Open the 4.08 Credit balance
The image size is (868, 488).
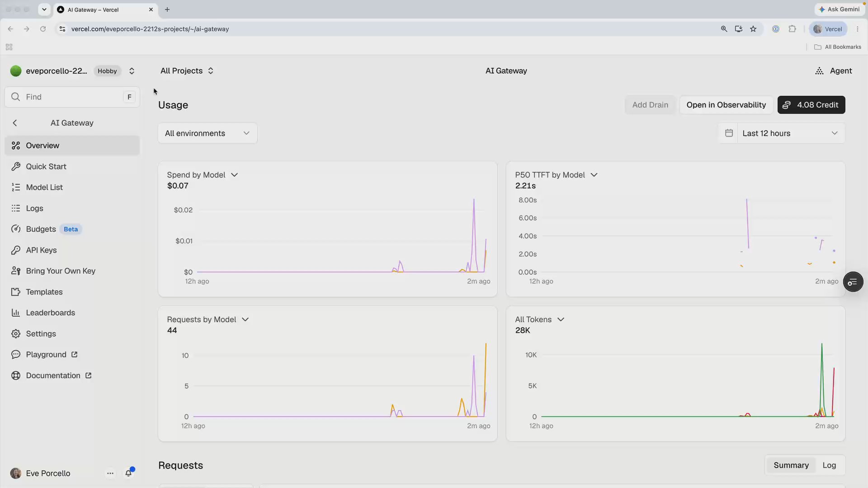(811, 105)
